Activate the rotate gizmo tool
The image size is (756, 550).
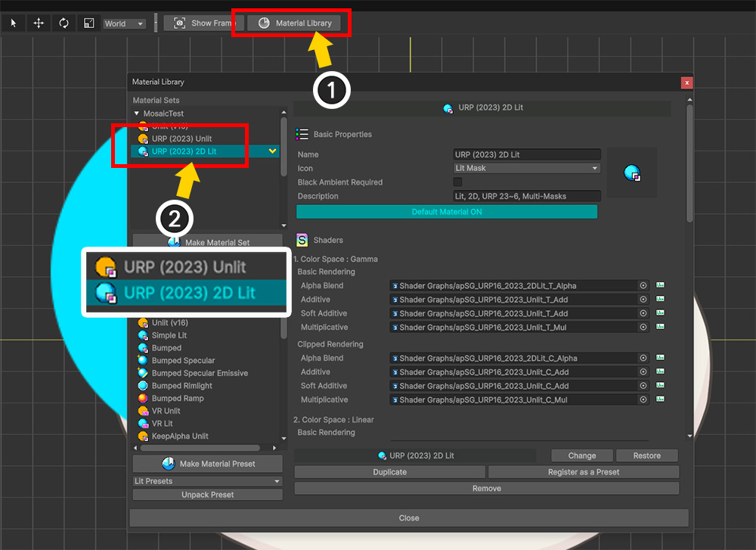coord(64,23)
